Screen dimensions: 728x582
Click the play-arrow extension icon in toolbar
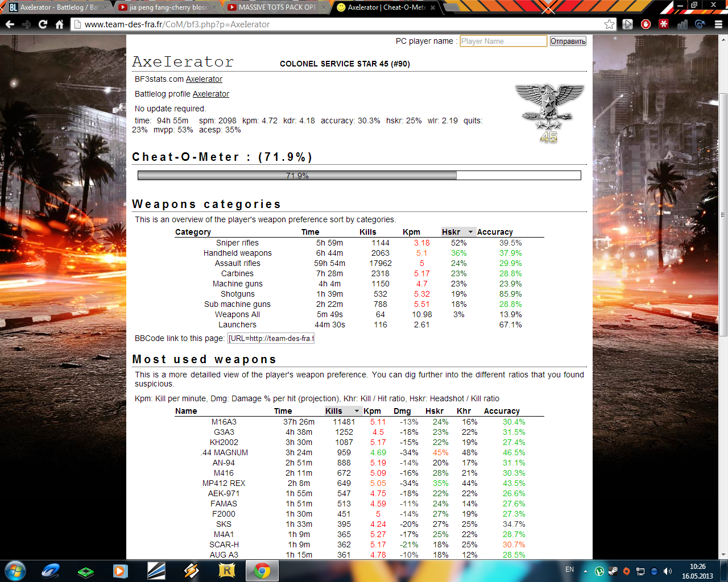pos(627,24)
